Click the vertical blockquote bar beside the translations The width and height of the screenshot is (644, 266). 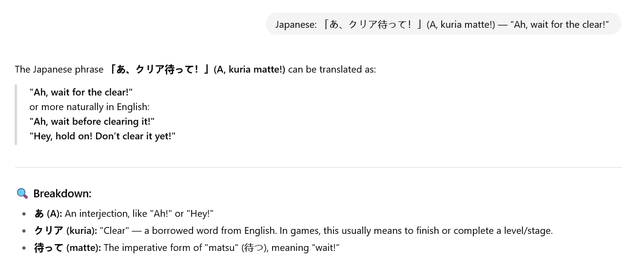click(16, 114)
